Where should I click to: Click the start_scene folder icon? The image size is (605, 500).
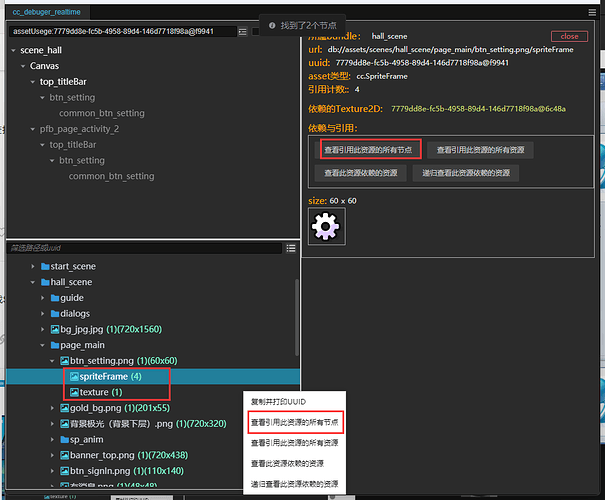tap(45, 267)
